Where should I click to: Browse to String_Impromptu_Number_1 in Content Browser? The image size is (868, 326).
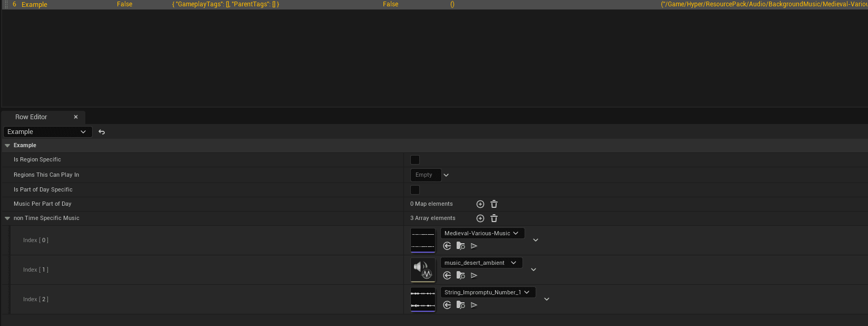pyautogui.click(x=461, y=305)
